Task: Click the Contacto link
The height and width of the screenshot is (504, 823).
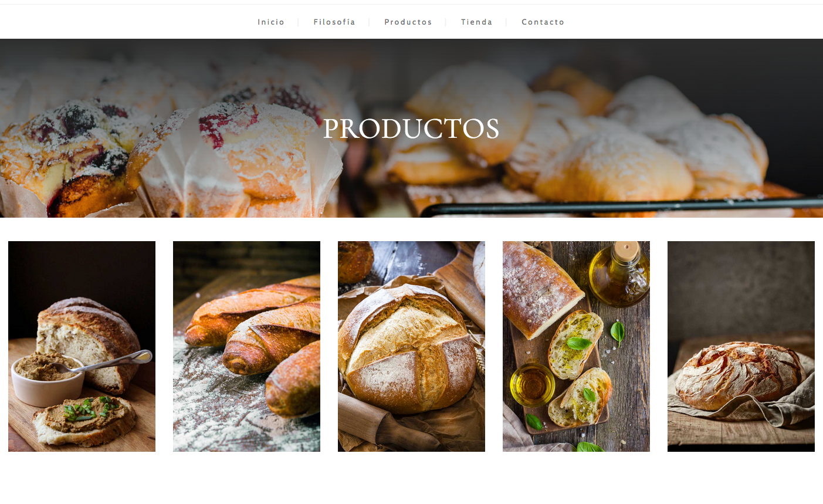Action: 543,22
